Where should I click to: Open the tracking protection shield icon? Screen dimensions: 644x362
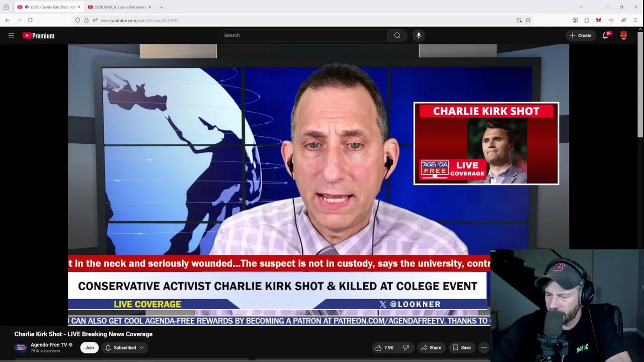click(x=77, y=20)
